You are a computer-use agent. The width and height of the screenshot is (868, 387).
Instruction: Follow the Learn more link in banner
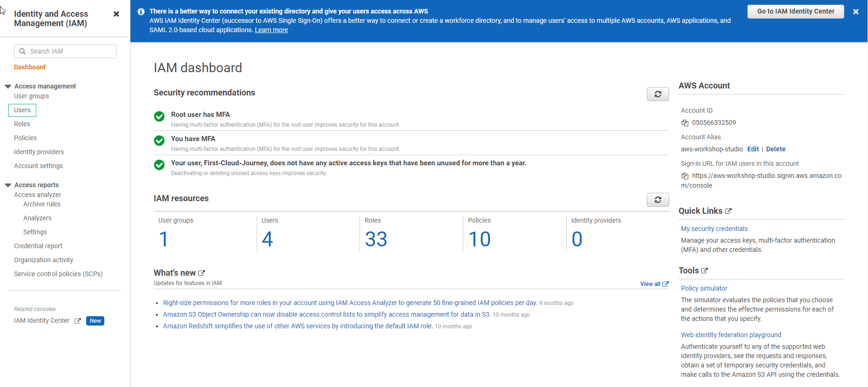[x=271, y=30]
